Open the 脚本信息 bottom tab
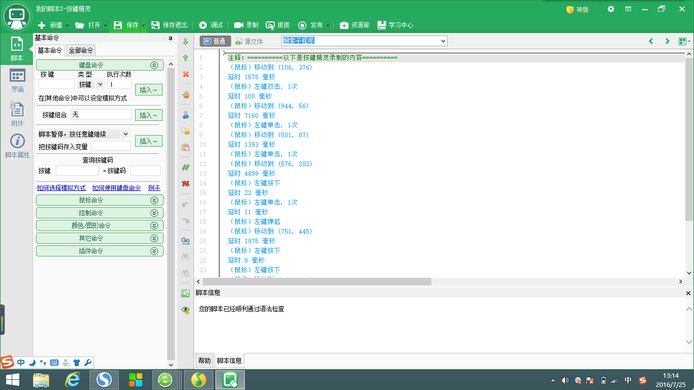This screenshot has width=694, height=390. (x=229, y=360)
